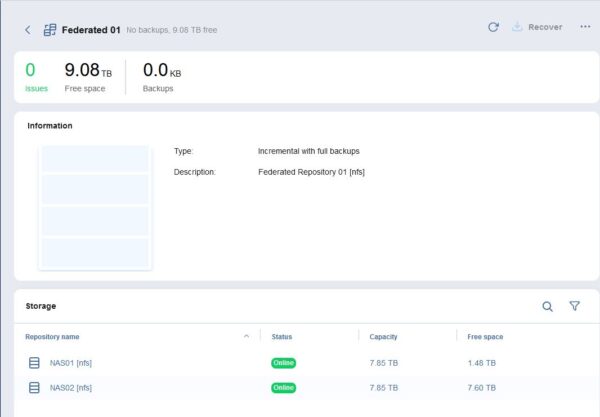This screenshot has width=600, height=417.
Task: Click the Online status badge for NAS01
Action: pyautogui.click(x=284, y=363)
